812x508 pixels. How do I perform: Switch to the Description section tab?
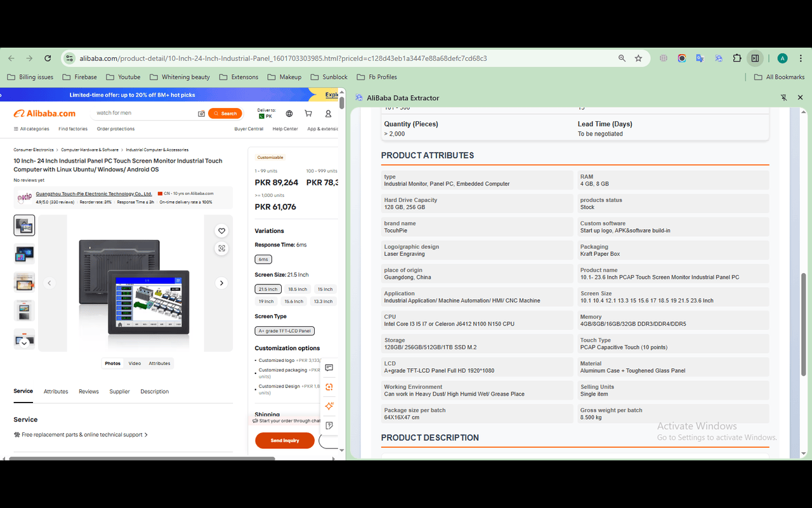click(x=155, y=391)
